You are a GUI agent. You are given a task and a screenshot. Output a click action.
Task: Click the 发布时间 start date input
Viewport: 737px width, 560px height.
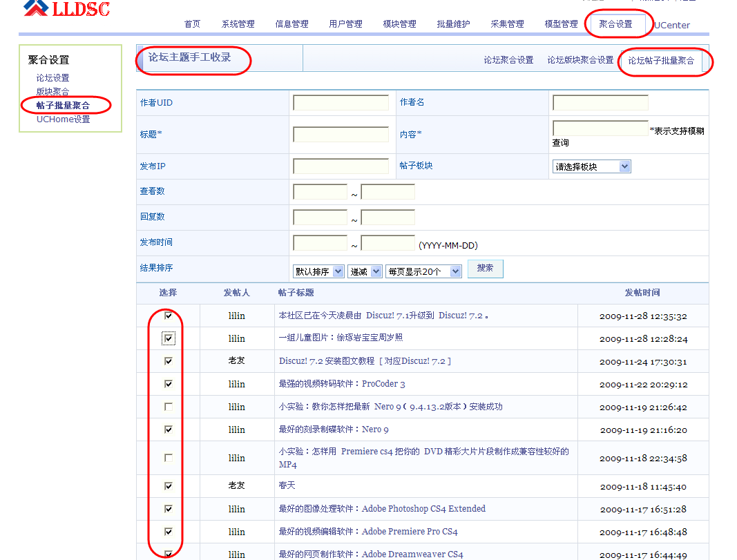pos(320,243)
